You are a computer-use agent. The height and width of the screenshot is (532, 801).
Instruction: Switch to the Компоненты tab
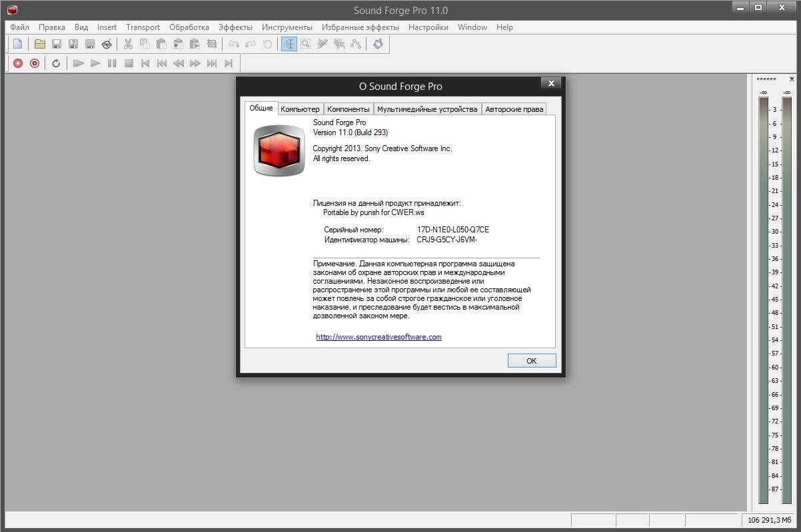coord(349,109)
